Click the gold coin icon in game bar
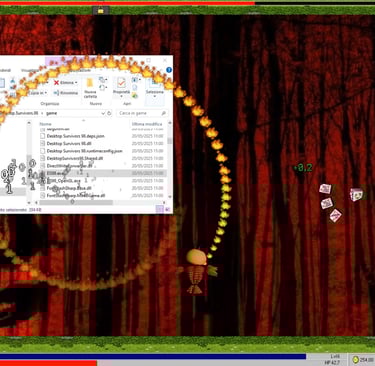 [356, 359]
